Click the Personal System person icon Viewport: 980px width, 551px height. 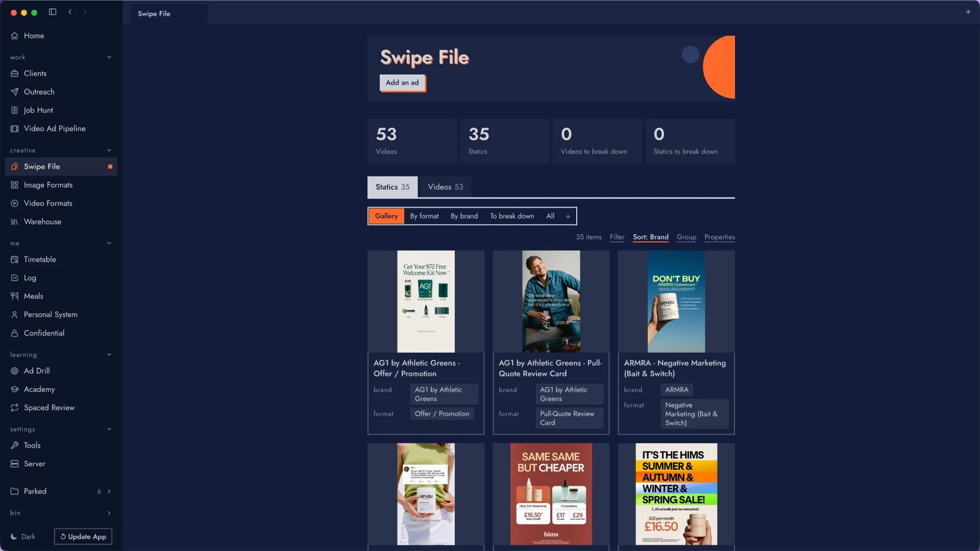15,315
